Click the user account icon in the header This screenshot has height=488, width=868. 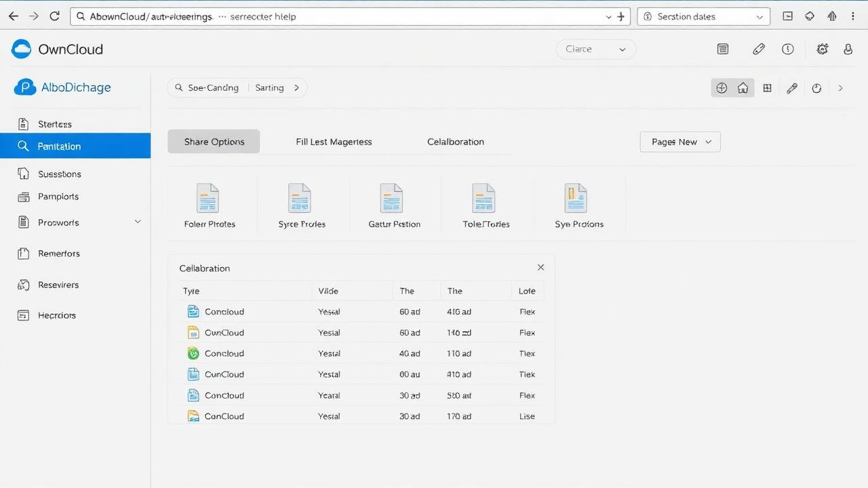(848, 49)
